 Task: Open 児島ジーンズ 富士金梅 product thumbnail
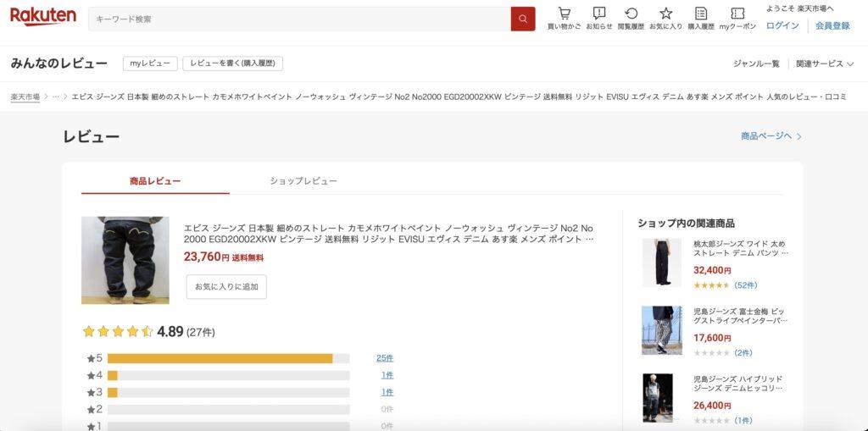pos(661,330)
